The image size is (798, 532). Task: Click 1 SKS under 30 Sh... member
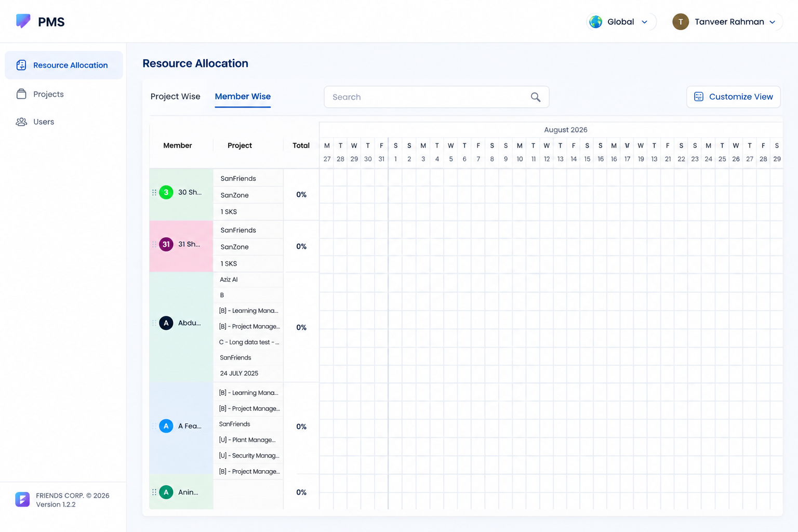click(x=229, y=212)
